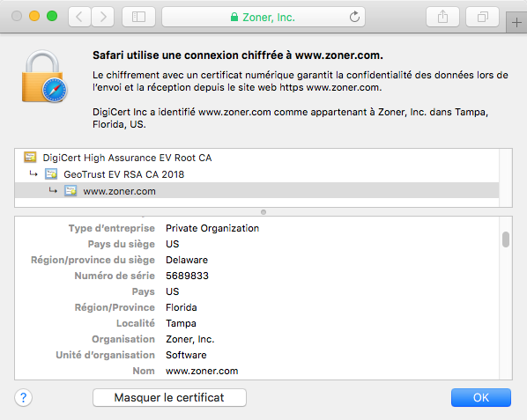This screenshot has width=527, height=420.
Task: Click the Type d'entreprise label
Action: pyautogui.click(x=112, y=228)
